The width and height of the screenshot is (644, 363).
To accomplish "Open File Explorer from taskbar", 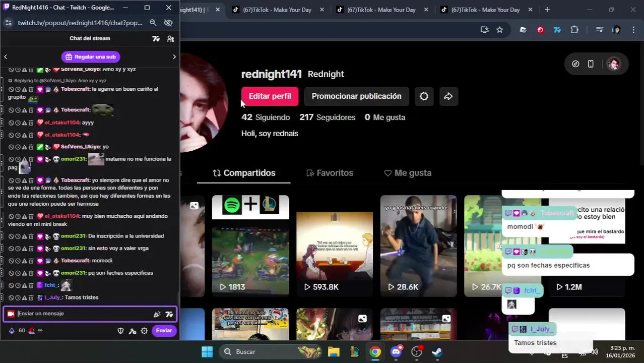I will (x=333, y=352).
